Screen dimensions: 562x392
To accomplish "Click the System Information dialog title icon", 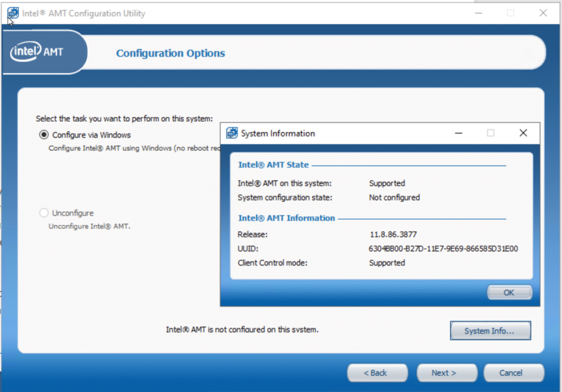I will pos(232,133).
